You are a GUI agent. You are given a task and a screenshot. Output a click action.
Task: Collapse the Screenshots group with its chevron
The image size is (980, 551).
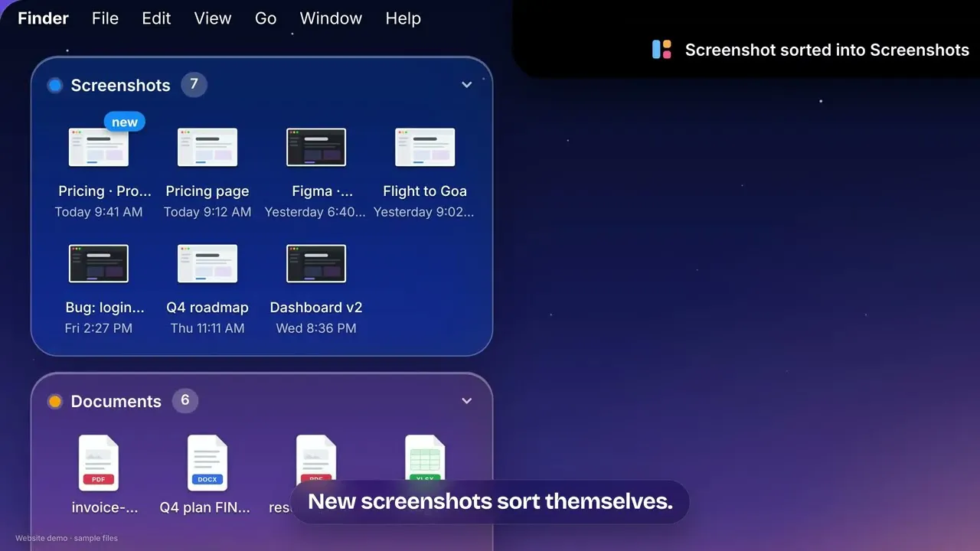click(x=467, y=85)
